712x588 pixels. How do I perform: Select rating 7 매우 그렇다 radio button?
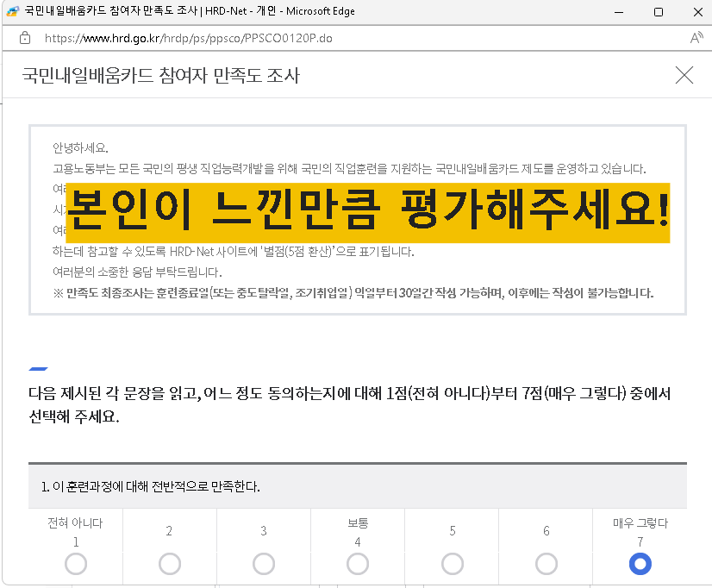(640, 564)
